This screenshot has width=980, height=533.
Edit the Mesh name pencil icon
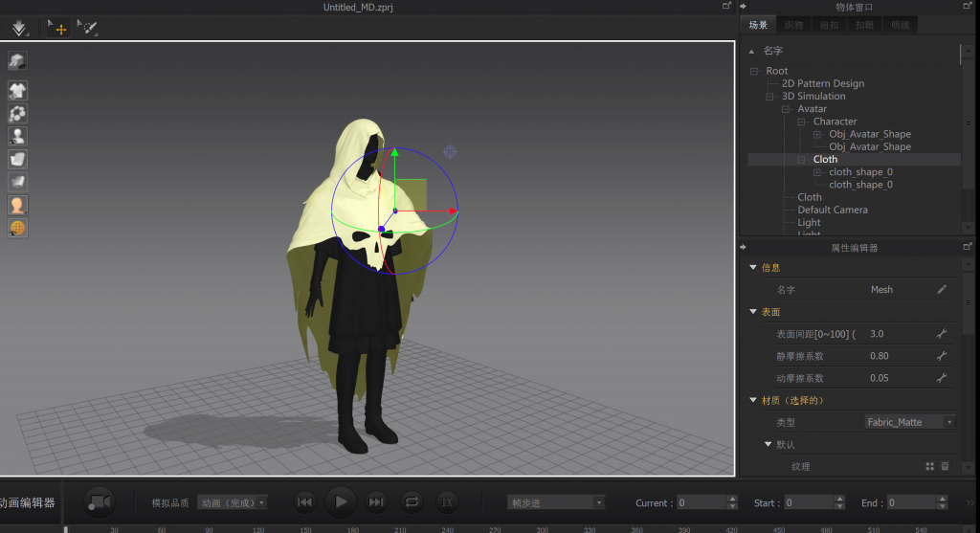click(942, 289)
